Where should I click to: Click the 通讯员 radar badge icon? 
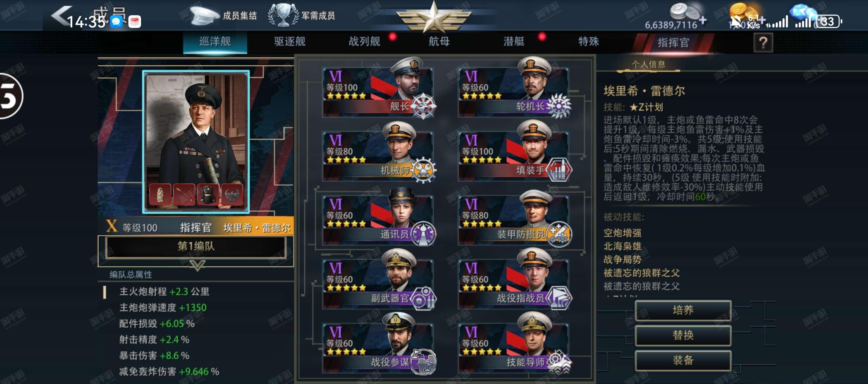(423, 233)
